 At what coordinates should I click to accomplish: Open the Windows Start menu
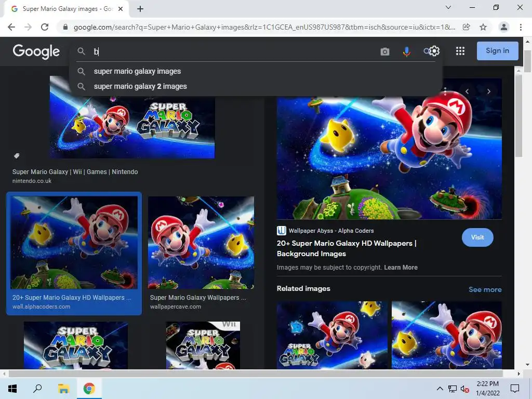click(12, 389)
